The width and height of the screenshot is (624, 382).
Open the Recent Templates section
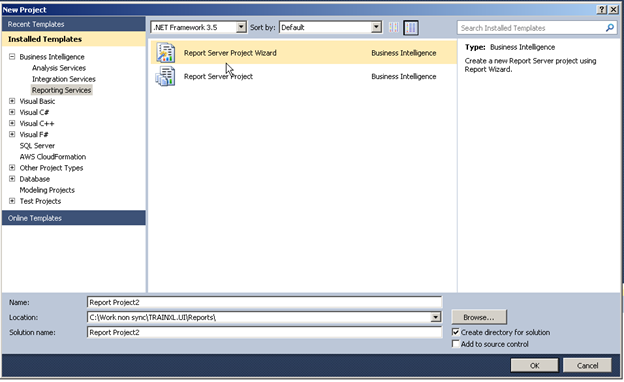[74, 24]
